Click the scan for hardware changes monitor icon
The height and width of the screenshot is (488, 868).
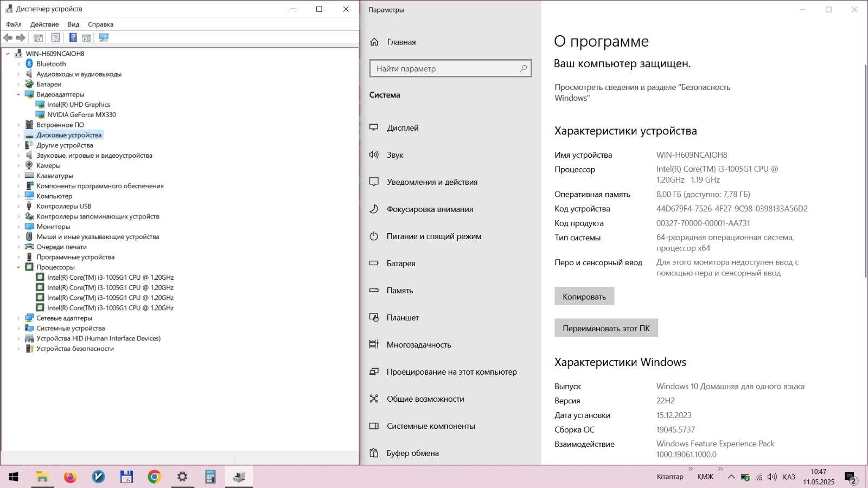[104, 38]
